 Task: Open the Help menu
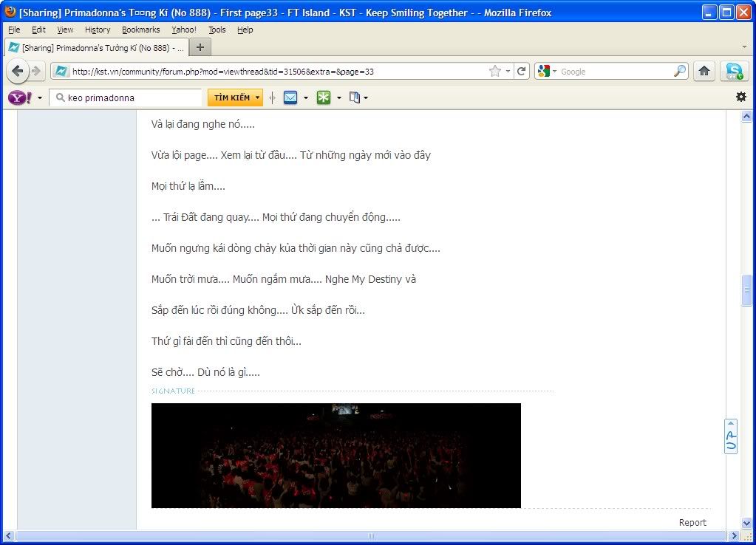tap(245, 30)
